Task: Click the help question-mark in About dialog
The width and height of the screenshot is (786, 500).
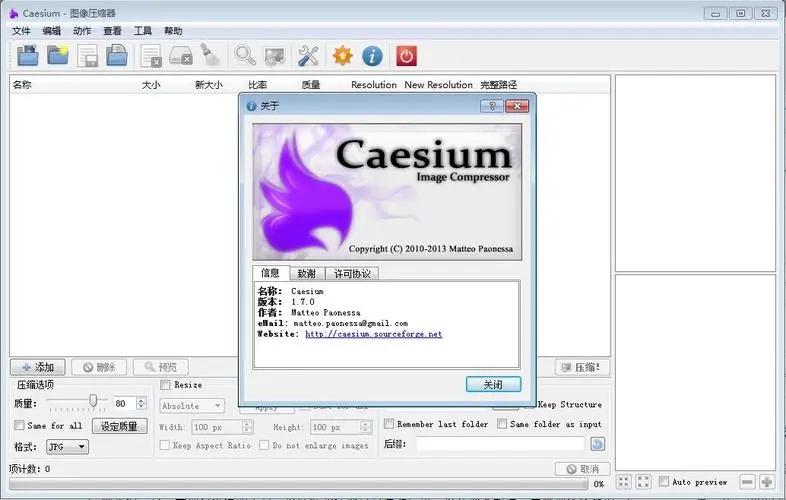Action: (x=492, y=106)
